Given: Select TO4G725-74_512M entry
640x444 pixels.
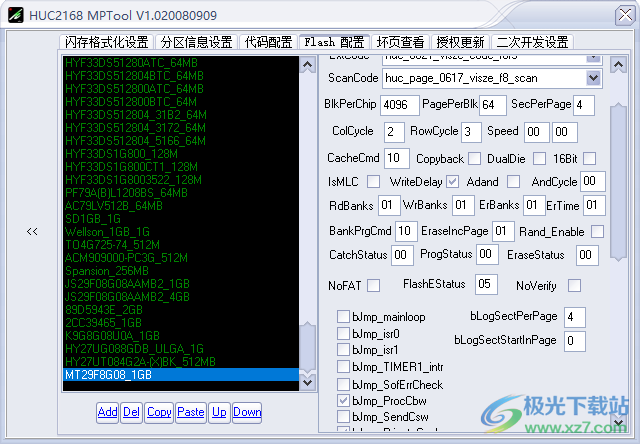Looking at the screenshot, I should (181, 245).
